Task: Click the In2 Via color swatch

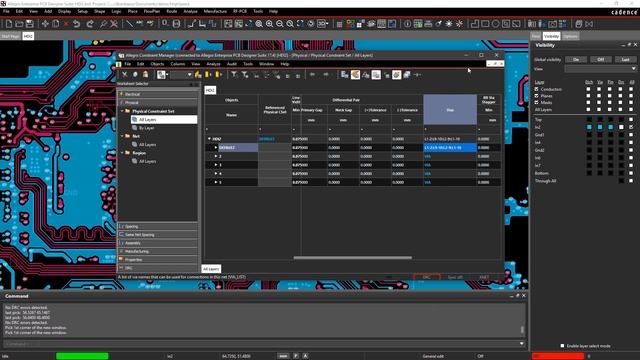Action: (x=600, y=127)
